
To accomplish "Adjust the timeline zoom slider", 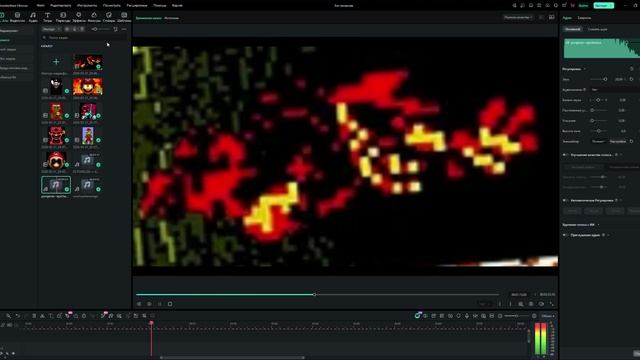I will coord(517,316).
